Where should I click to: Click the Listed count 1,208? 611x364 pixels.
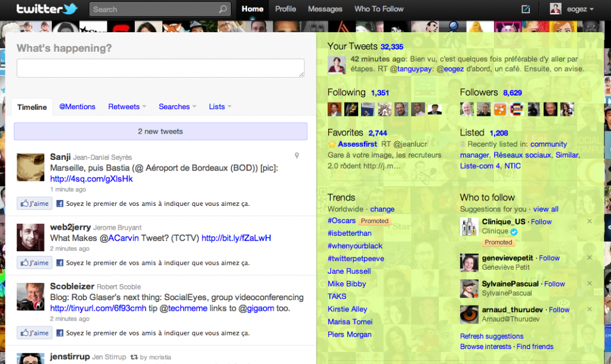tap(499, 133)
